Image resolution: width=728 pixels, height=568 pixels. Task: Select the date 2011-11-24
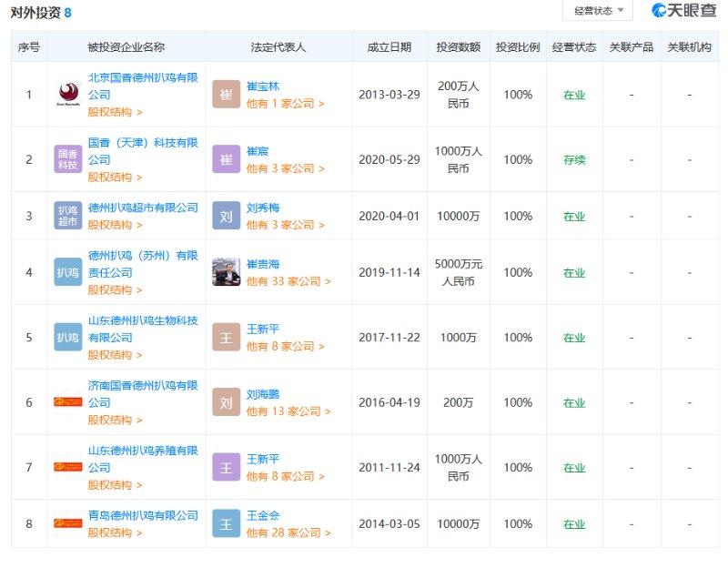pyautogui.click(x=389, y=467)
